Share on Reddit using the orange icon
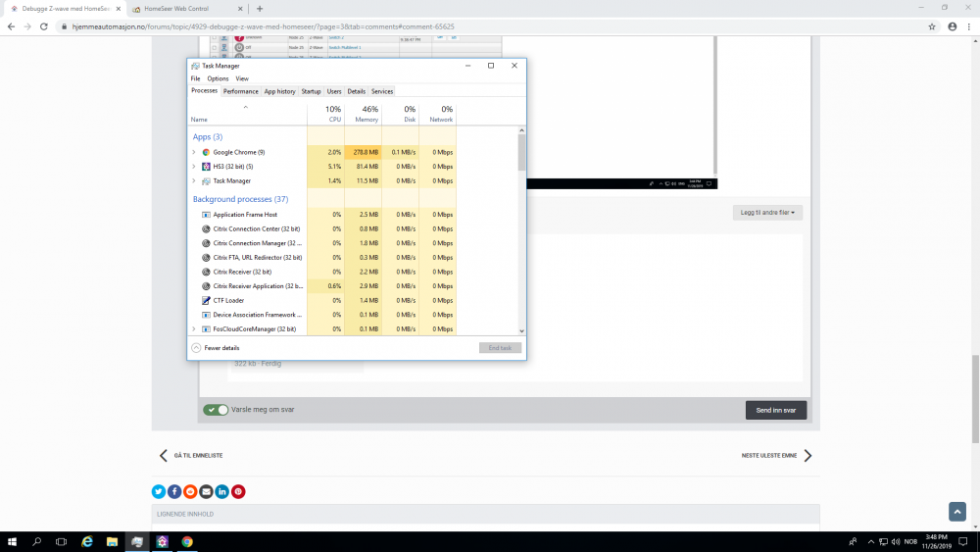Screen dimensions: 980x552 point(190,491)
